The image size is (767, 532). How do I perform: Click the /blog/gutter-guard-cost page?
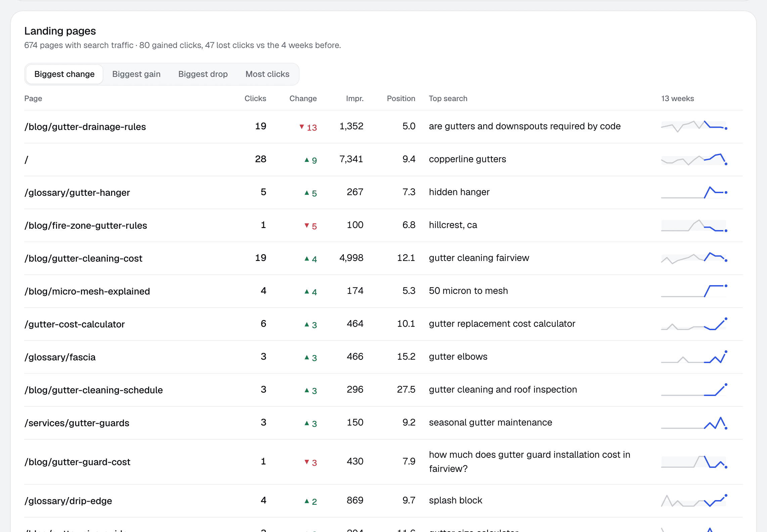click(x=77, y=462)
